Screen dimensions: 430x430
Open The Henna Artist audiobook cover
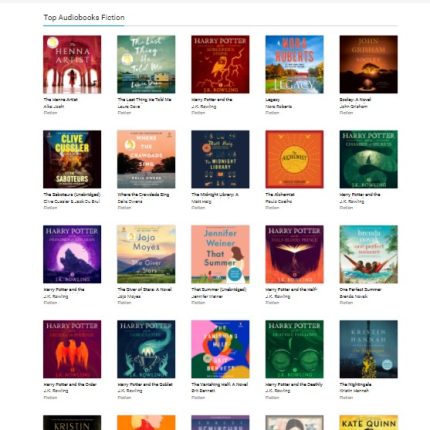[x=72, y=64]
